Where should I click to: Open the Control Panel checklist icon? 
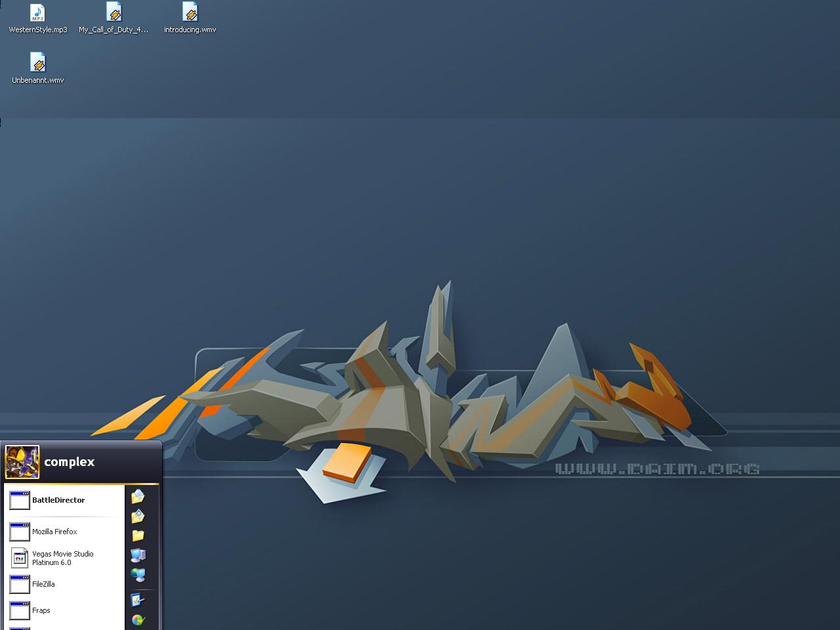click(x=138, y=600)
